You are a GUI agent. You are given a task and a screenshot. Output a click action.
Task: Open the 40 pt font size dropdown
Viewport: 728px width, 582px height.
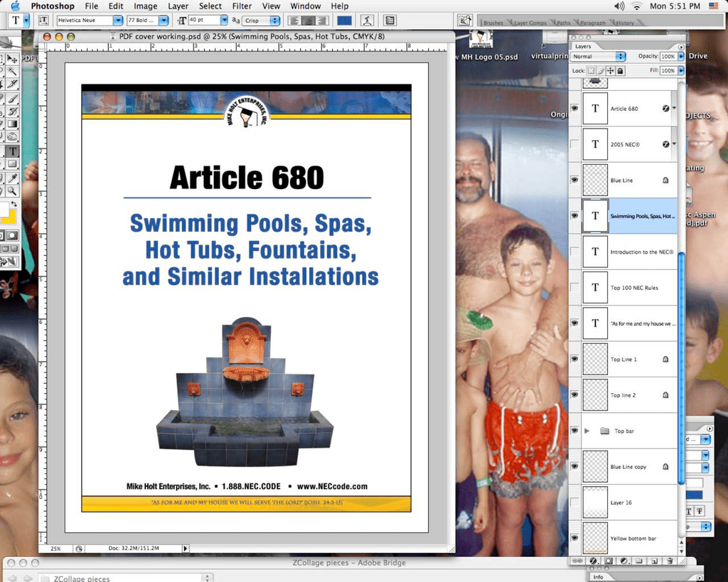coord(224,20)
